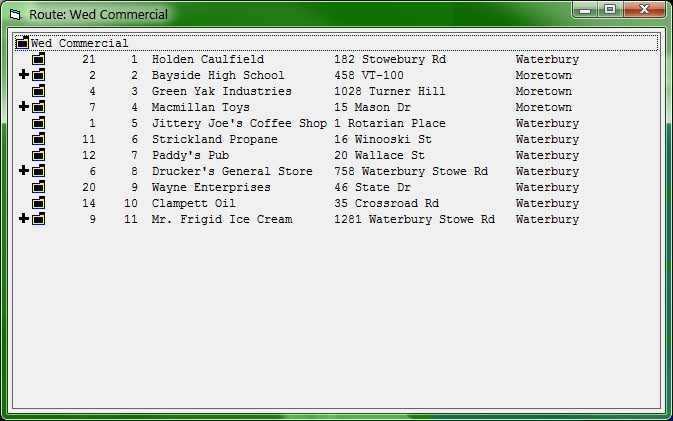Expand the Drucker's General Store node
This screenshot has height=421, width=673.
(x=24, y=171)
